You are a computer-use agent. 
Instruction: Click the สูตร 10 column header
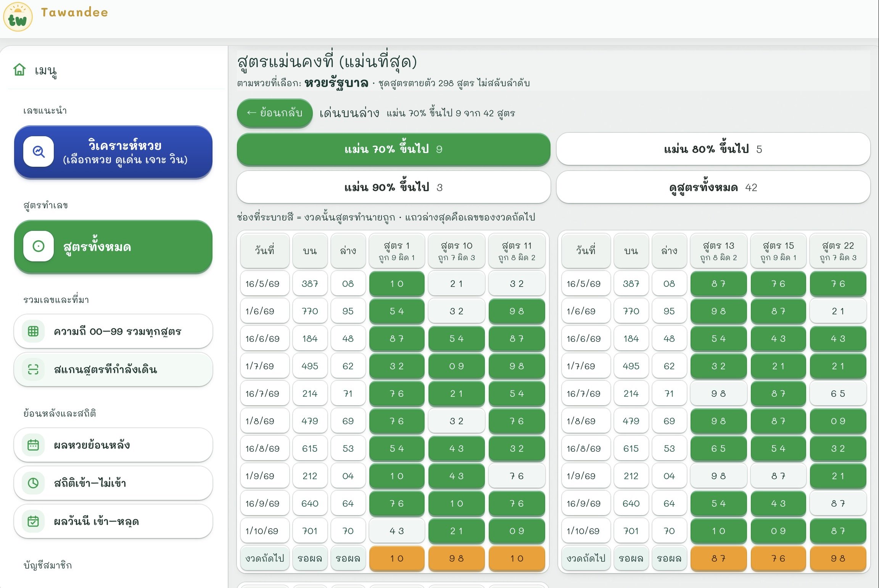(456, 251)
